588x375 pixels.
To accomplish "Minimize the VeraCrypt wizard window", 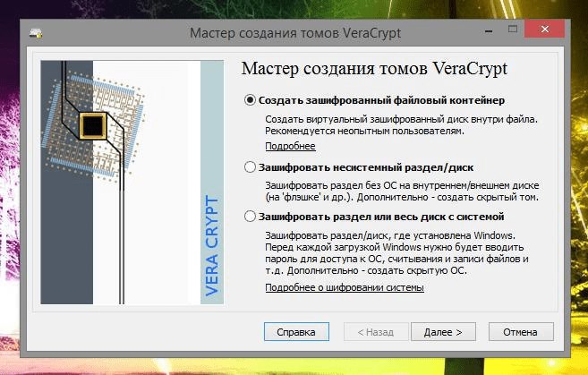I will coord(489,30).
